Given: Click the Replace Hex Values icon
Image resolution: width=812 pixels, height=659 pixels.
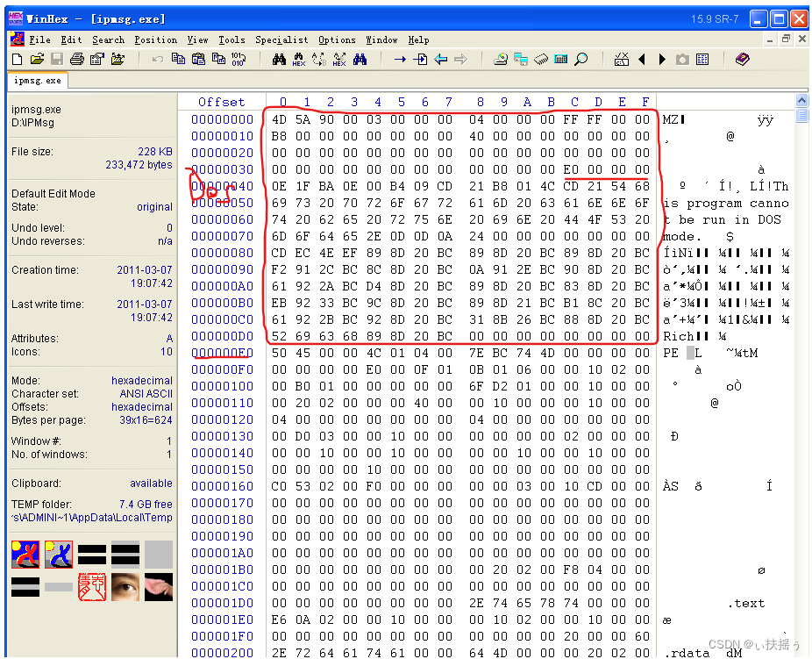Looking at the screenshot, I should [x=339, y=60].
